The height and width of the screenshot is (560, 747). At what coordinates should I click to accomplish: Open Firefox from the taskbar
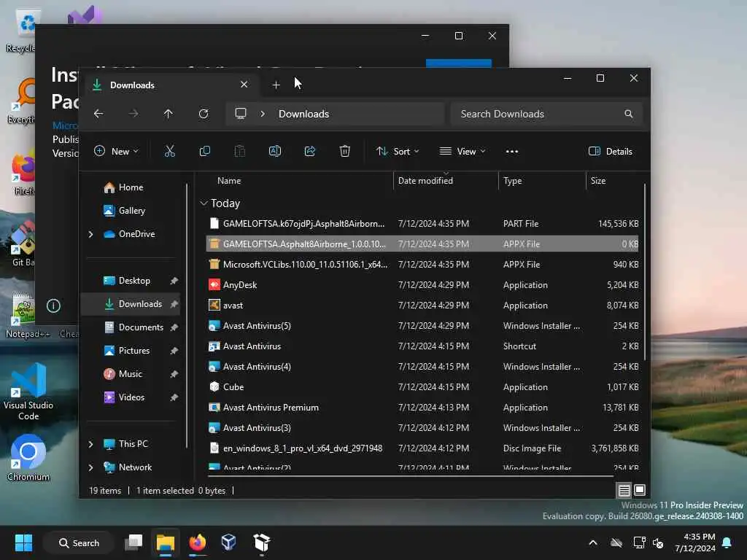197,542
